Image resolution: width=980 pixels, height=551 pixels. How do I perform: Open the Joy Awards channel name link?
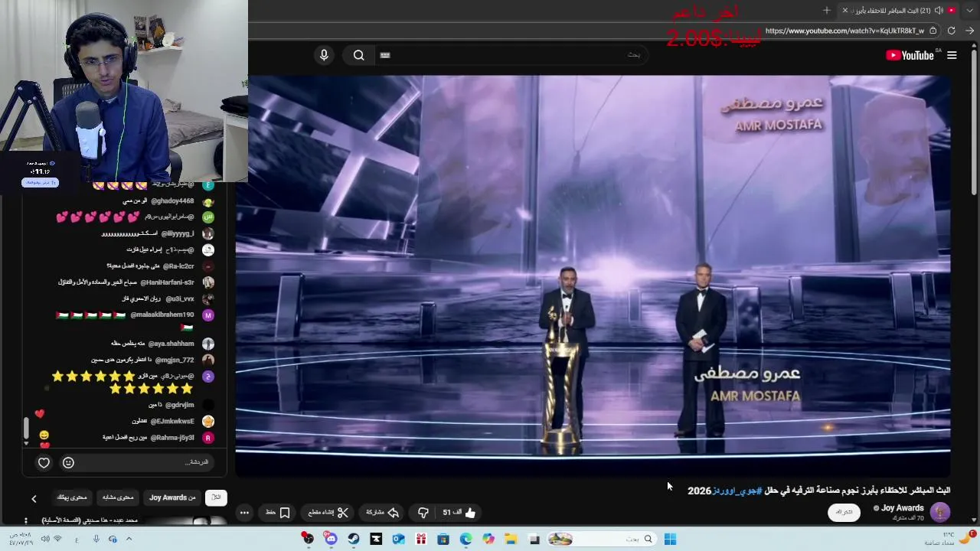(x=903, y=508)
